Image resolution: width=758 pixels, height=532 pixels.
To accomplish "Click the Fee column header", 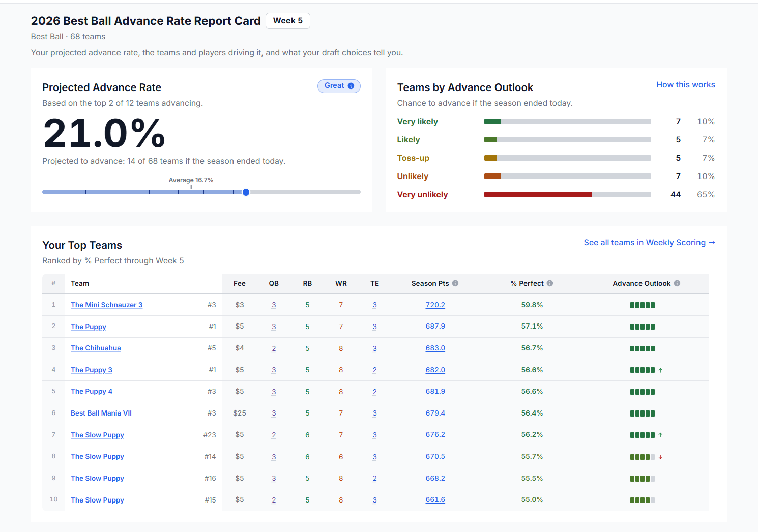I will click(240, 283).
